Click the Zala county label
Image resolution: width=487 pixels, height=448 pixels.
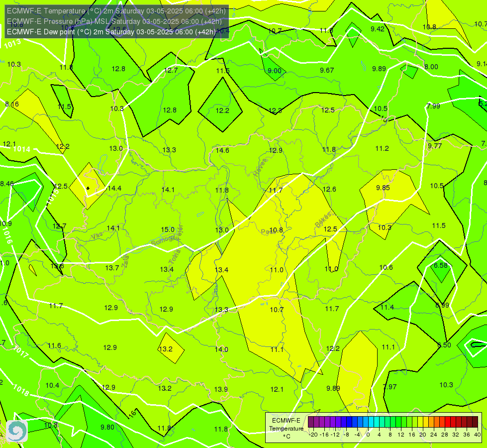[126, 261]
